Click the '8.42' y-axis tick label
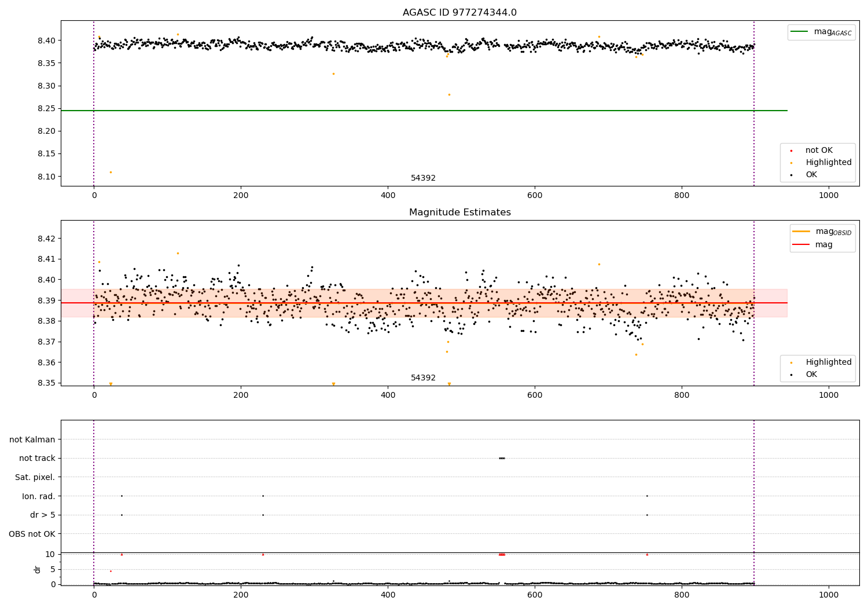 tap(46, 239)
